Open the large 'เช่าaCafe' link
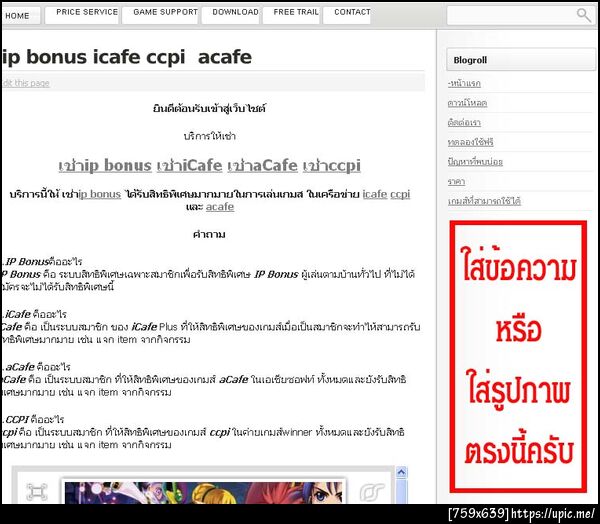This screenshot has height=524, width=600. [x=262, y=166]
